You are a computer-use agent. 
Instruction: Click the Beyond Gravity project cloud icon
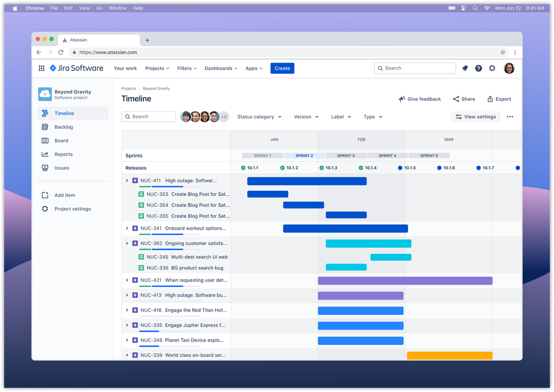45,94
